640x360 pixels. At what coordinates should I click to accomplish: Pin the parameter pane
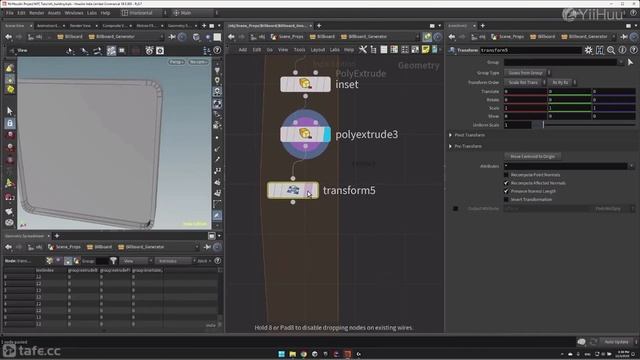(x=624, y=37)
